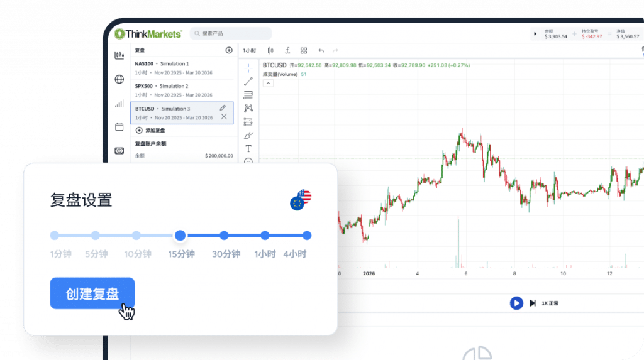Click the 复盘账户余额 heading
Viewport: 644px width, 360px height.
click(x=151, y=144)
